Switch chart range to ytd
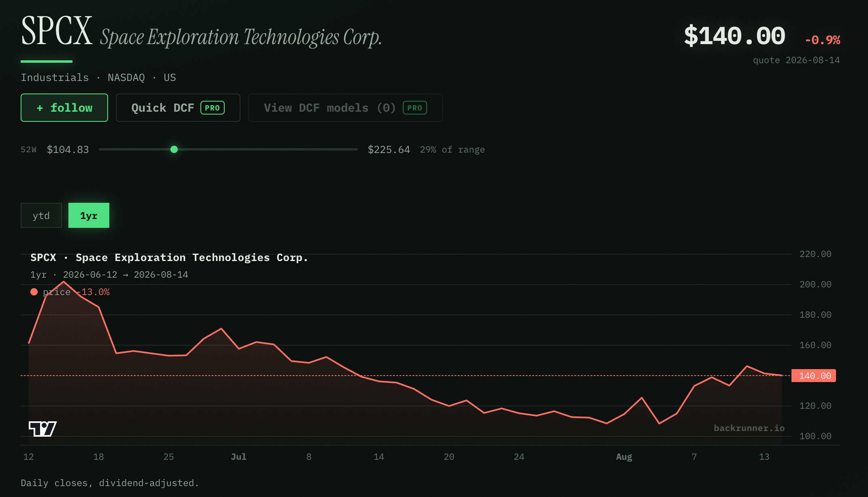Screen dimensions: 868x497 pos(41,215)
